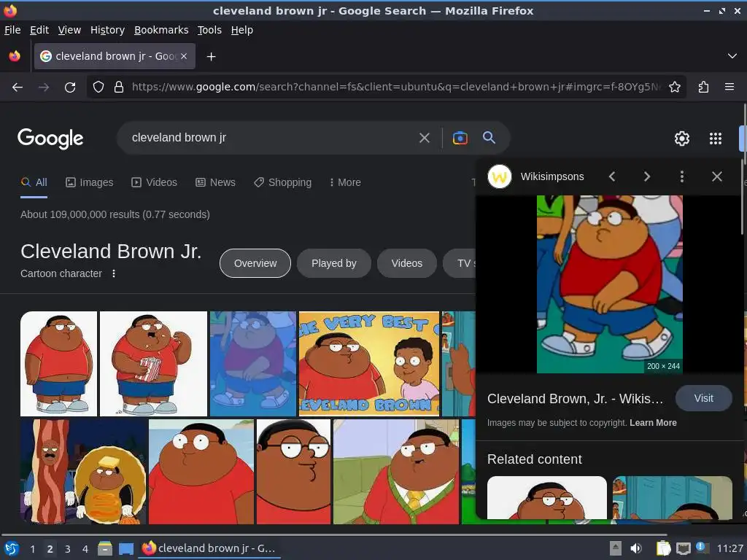Switch to workspace 1 in taskbar
The height and width of the screenshot is (560, 747).
32,549
